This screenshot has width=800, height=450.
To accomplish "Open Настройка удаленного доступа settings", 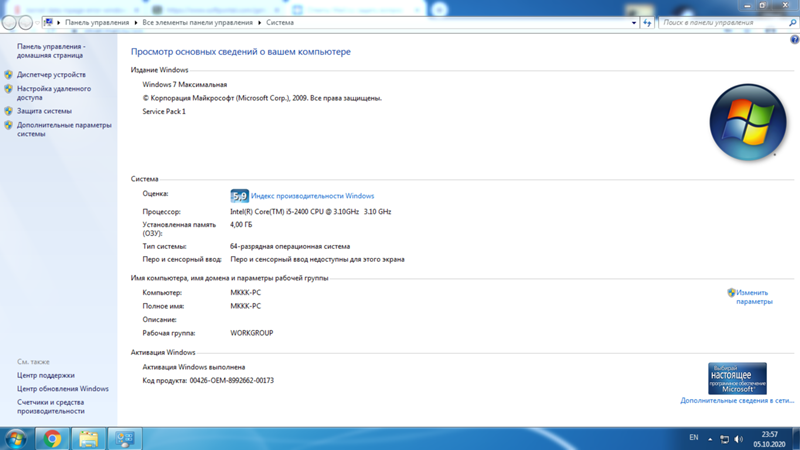I will coord(54,93).
